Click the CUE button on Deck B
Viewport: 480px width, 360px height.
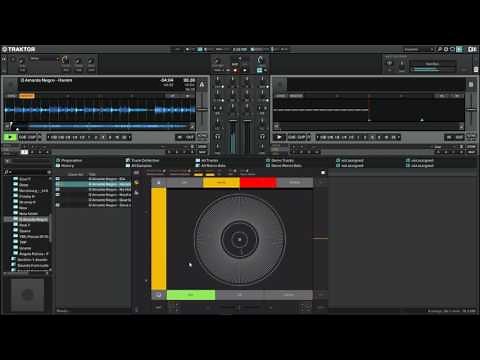pyautogui.click(x=292, y=137)
